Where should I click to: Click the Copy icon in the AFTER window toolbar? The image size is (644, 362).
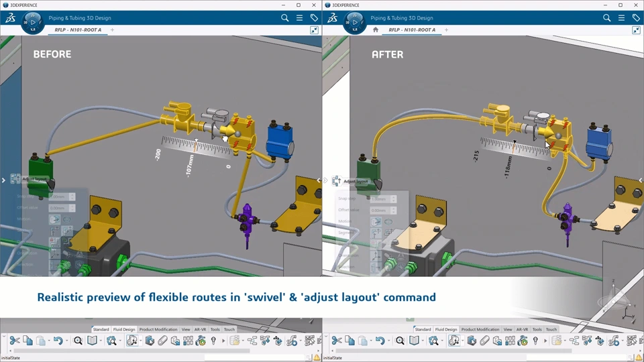pyautogui.click(x=350, y=341)
